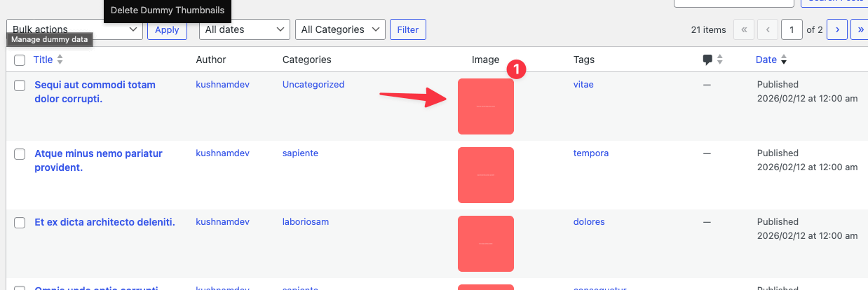
Task: Open the Bulk actions dropdown
Action: pos(74,29)
